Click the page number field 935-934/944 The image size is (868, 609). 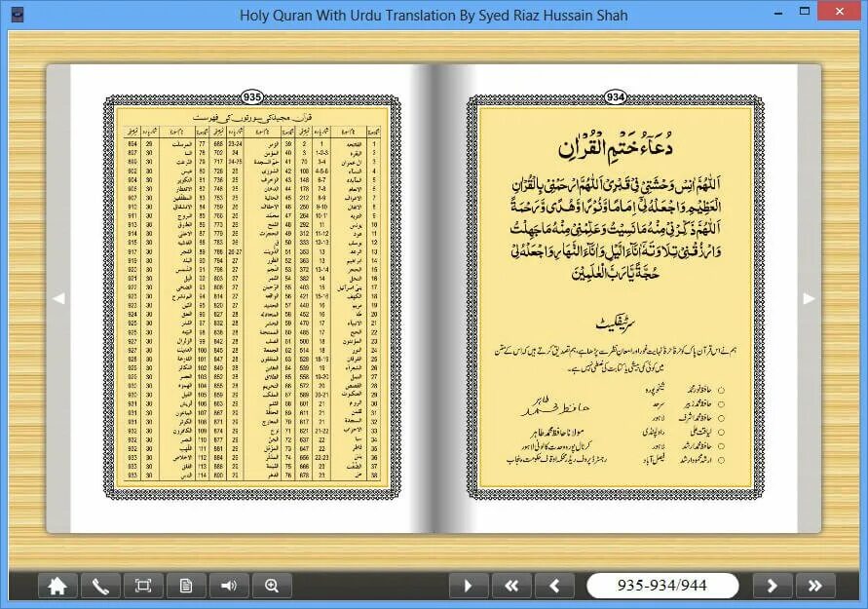click(662, 586)
